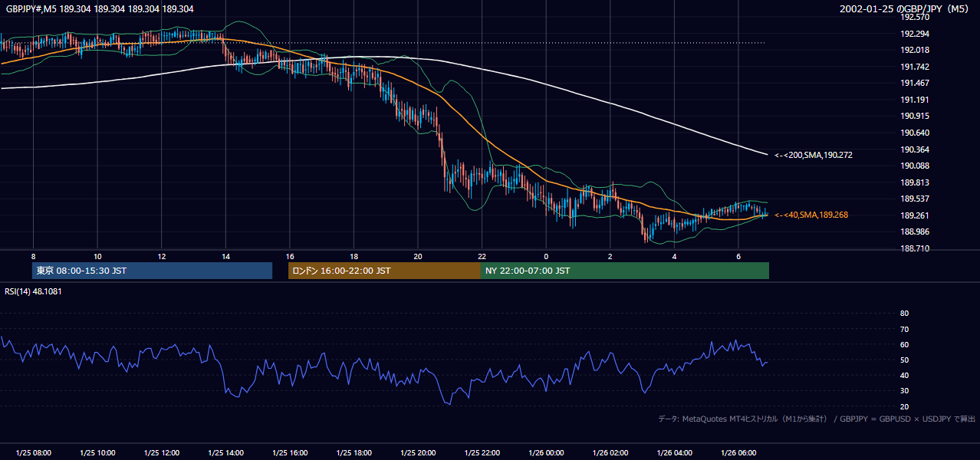
Task: Click the time axis label 1/25 18:00
Action: 354,453
